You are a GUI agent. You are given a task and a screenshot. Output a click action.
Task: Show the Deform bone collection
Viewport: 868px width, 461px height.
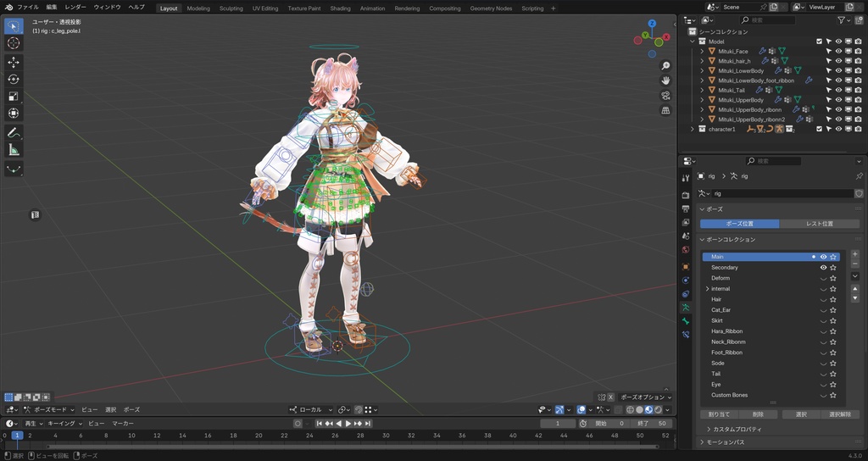click(823, 278)
